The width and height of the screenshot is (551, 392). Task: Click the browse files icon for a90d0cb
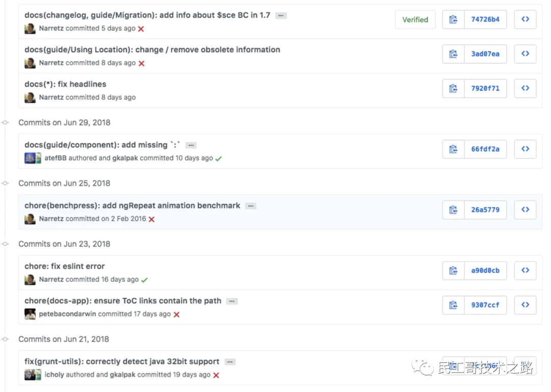point(525,270)
